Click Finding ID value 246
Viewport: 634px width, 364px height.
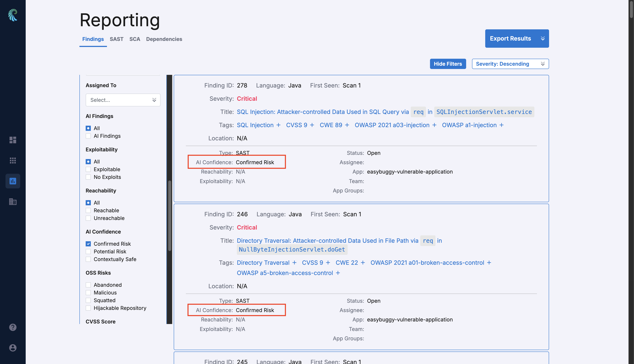click(x=242, y=214)
